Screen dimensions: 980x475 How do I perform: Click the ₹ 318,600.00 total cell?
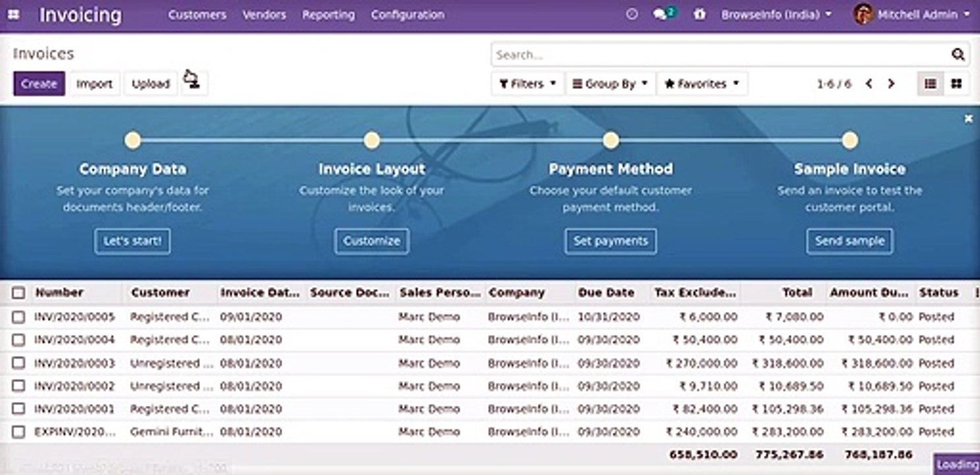pyautogui.click(x=787, y=363)
